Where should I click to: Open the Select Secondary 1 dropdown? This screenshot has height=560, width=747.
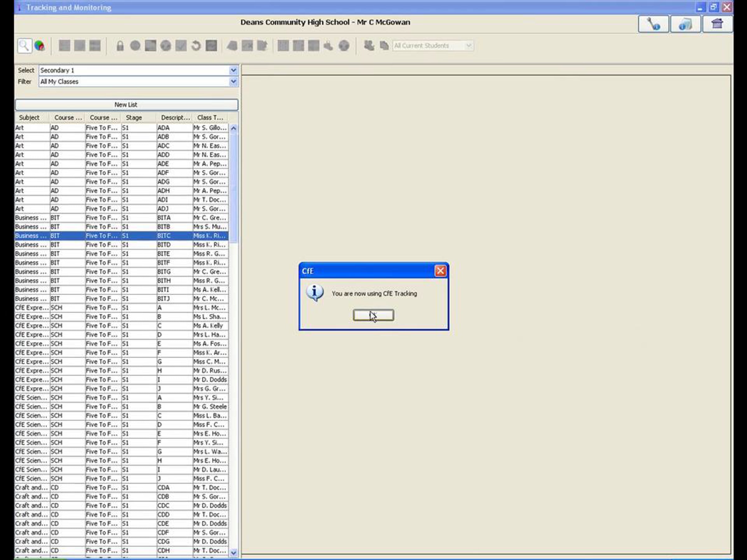[233, 70]
